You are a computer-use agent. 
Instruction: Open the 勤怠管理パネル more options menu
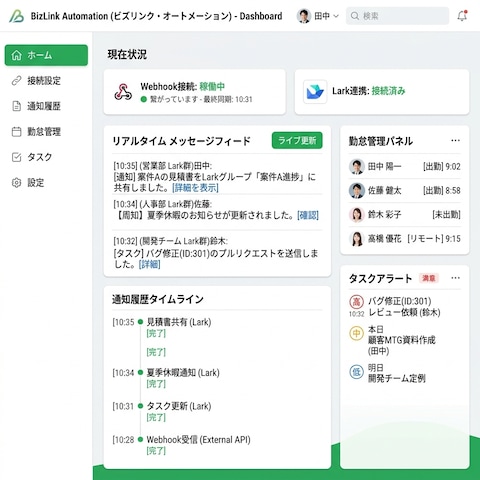click(x=455, y=141)
